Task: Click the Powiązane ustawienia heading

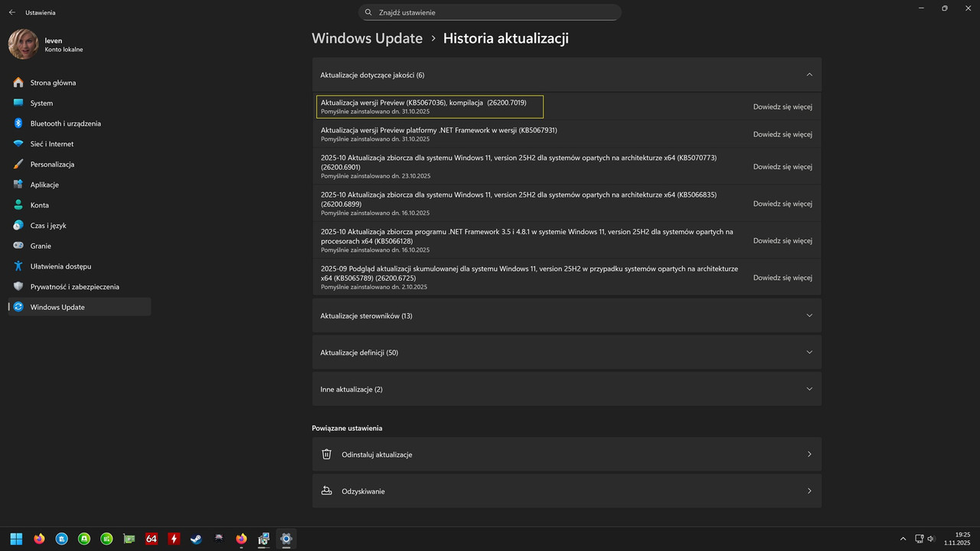Action: tap(347, 428)
